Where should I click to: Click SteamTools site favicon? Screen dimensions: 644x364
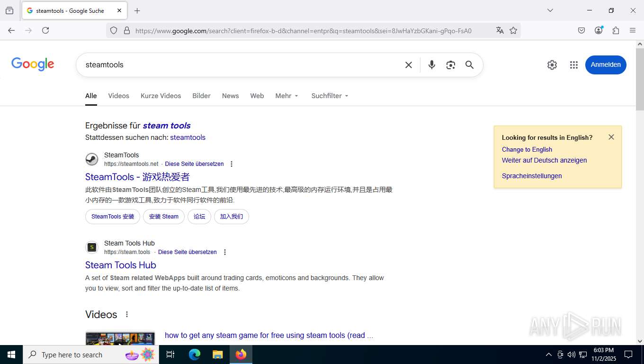pyautogui.click(x=92, y=159)
